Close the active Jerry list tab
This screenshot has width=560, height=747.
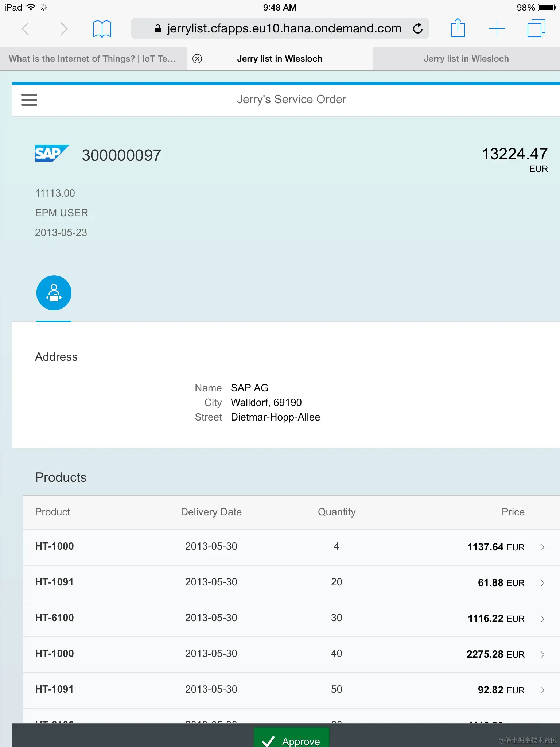point(197,59)
